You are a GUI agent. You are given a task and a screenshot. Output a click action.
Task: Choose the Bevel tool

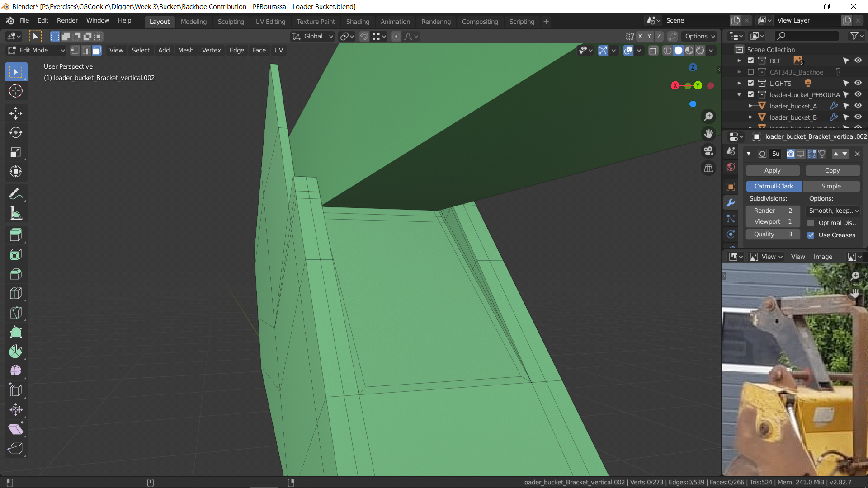pos(16,274)
